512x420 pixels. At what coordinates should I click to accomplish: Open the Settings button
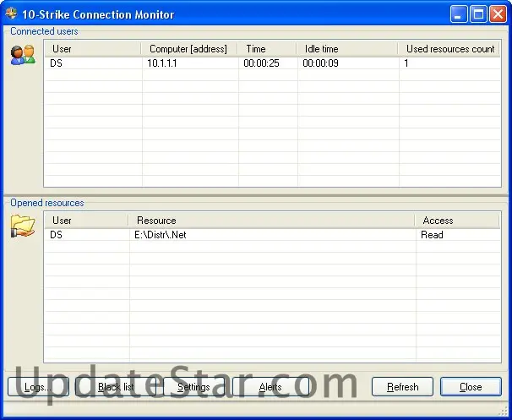(193, 387)
